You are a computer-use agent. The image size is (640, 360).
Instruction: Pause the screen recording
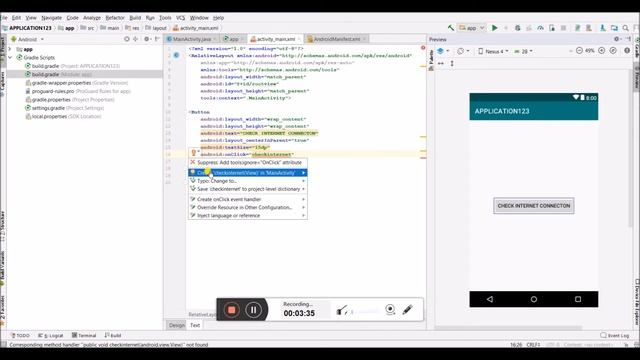[253, 310]
